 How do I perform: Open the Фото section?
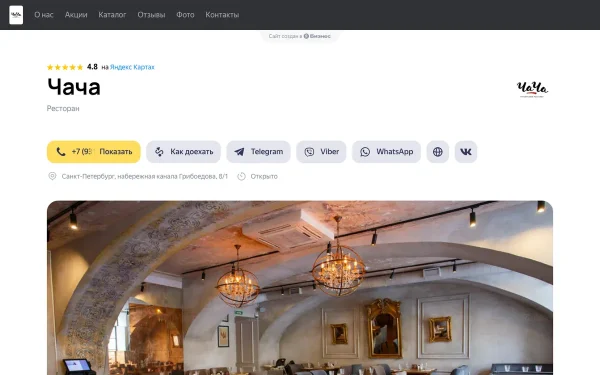point(185,15)
